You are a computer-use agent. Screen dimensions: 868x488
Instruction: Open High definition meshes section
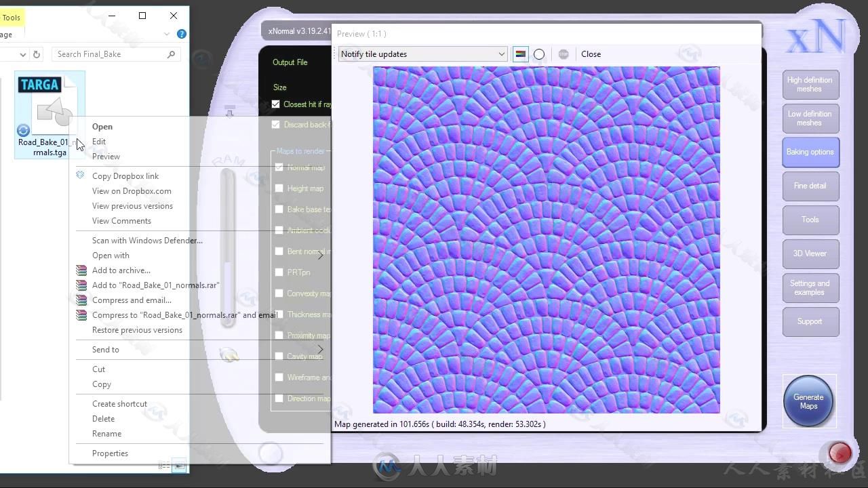click(x=810, y=85)
